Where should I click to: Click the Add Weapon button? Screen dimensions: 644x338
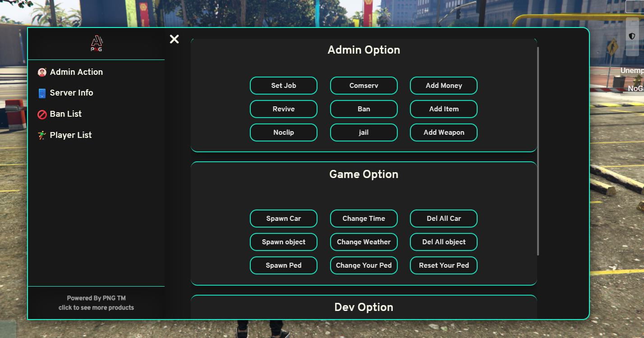(444, 132)
